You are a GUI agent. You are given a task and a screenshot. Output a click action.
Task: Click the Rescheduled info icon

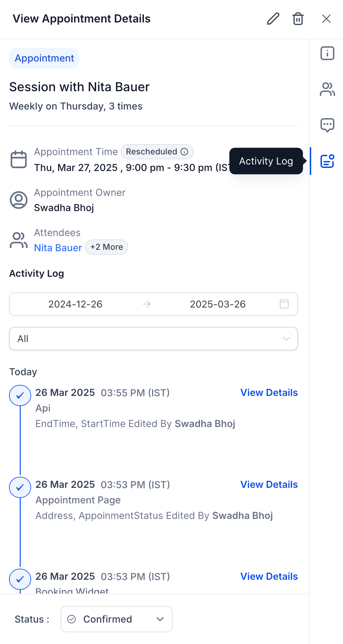pos(185,152)
